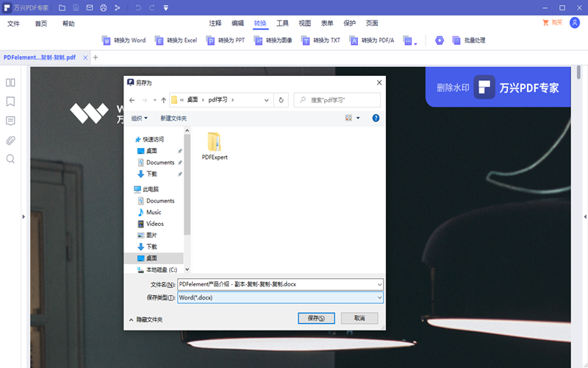Expand more conversion formats dropdown
The image size is (588, 368).
click(410, 40)
